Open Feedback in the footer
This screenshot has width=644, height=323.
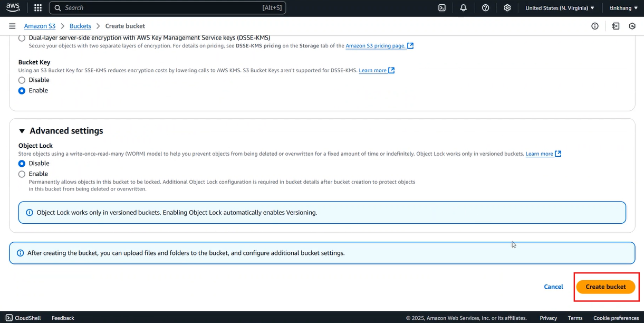pyautogui.click(x=63, y=318)
